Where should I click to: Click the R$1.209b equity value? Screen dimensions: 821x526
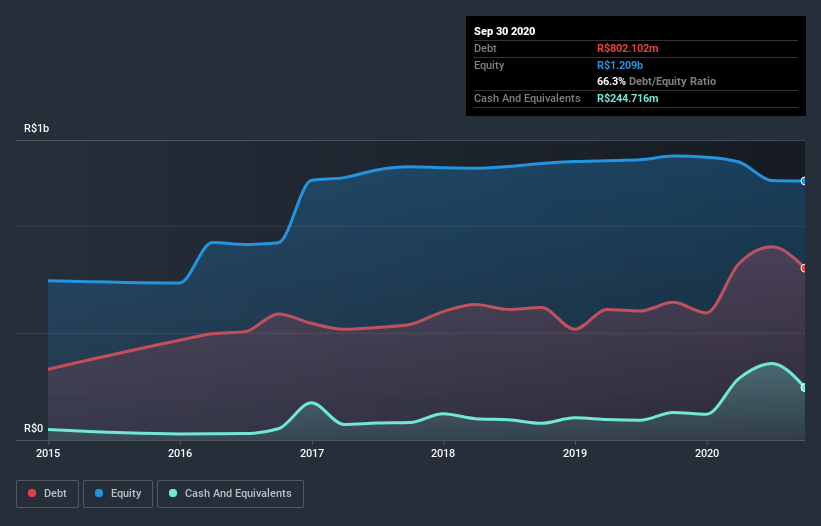click(x=620, y=65)
